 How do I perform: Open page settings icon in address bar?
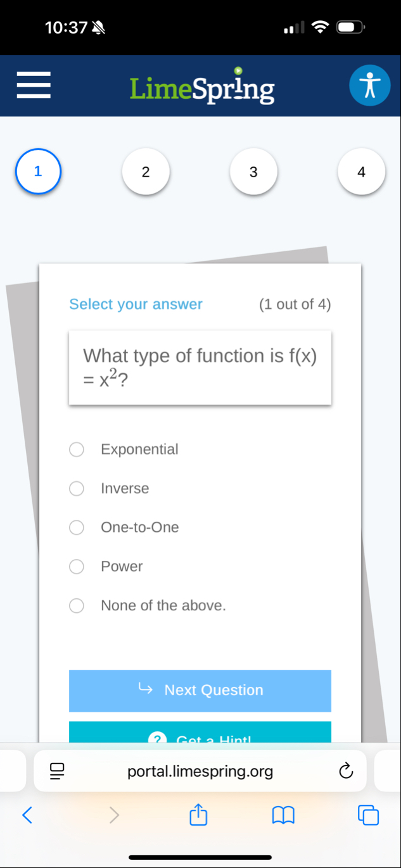(58, 771)
